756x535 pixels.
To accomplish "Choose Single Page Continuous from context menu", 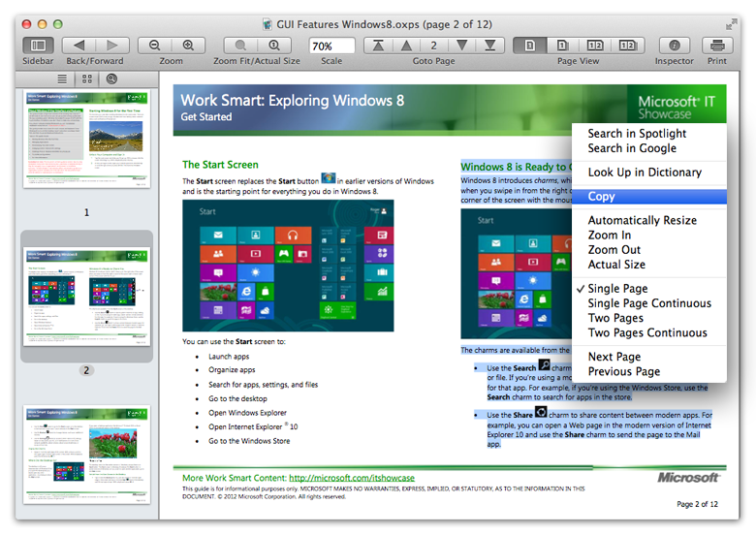I will pyautogui.click(x=648, y=303).
